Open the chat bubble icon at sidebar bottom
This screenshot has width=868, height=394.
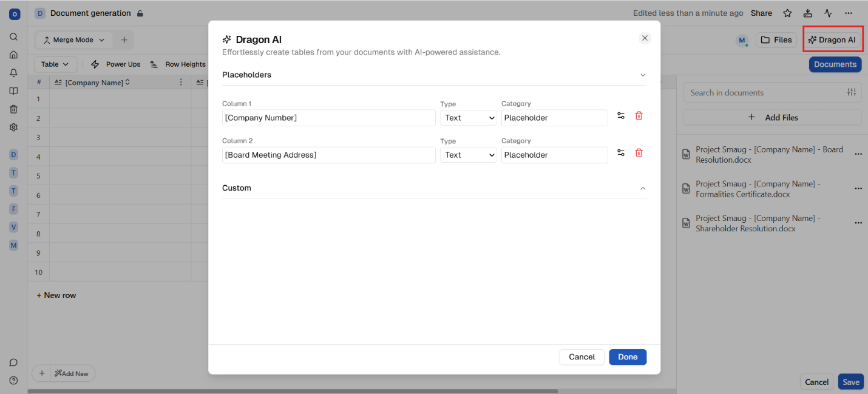coord(13,362)
